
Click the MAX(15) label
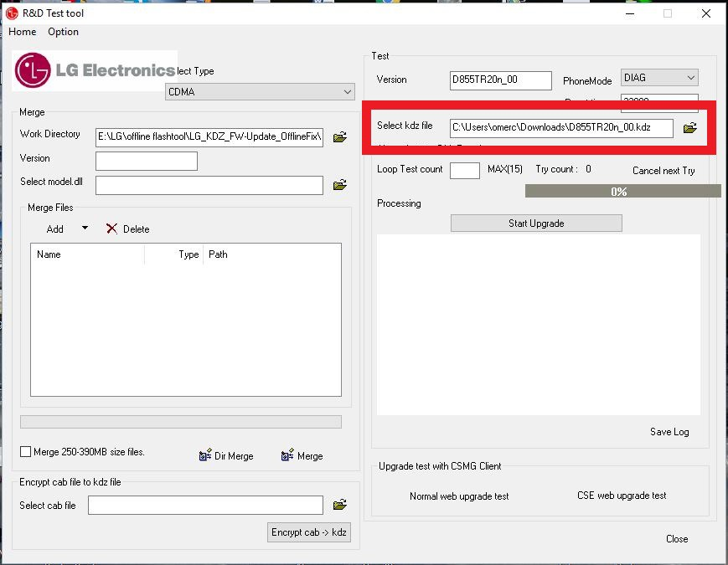click(504, 169)
